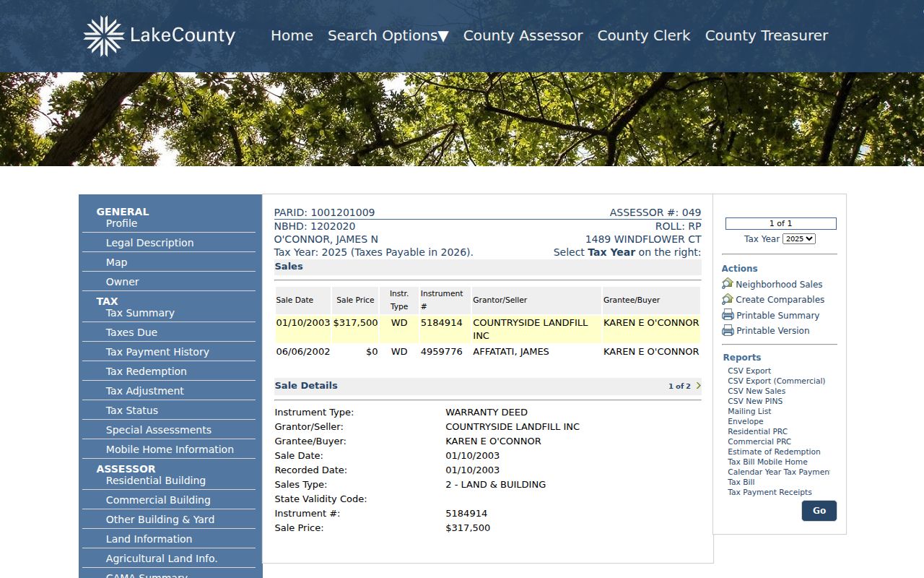Open Tax Summary in the sidebar

click(140, 313)
